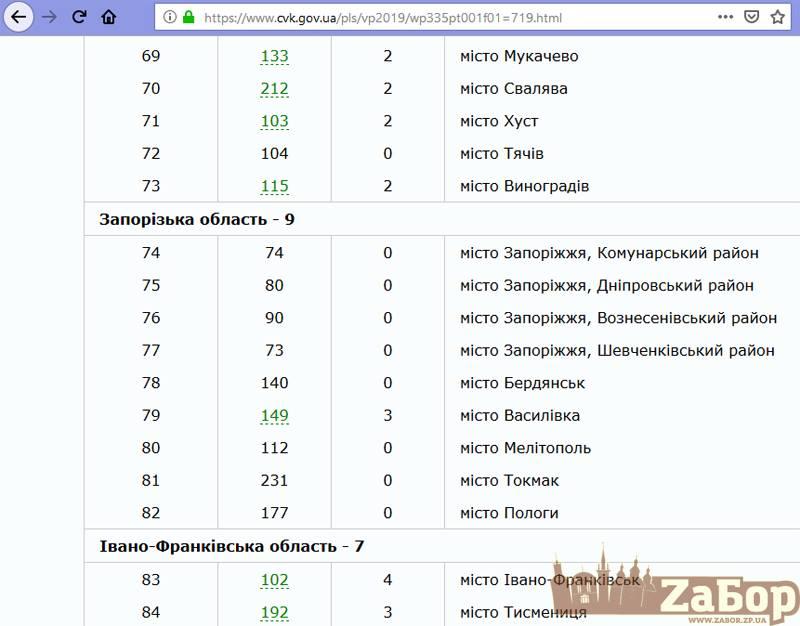Open the browser home page
The image size is (800, 626).
point(109,17)
